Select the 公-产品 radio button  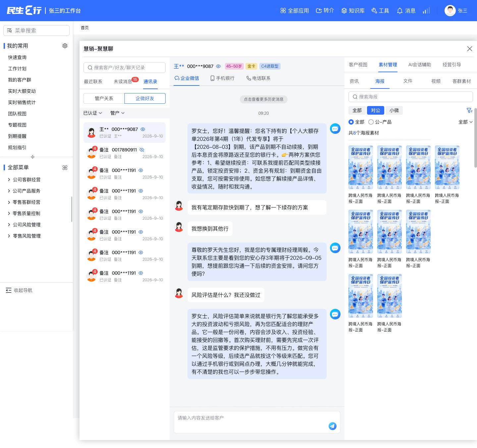click(x=371, y=122)
